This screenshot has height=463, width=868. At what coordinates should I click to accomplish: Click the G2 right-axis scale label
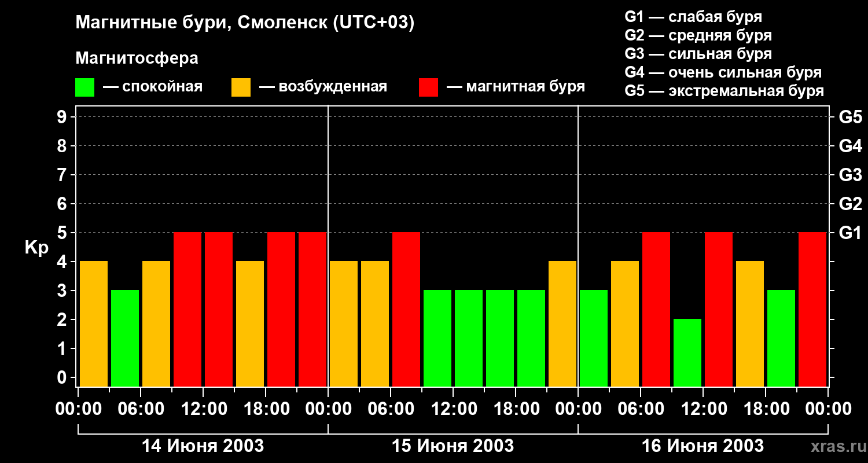(851, 204)
